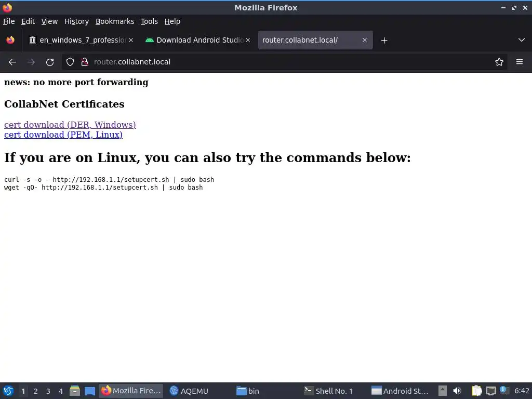Activate Mozilla Firefox taskbar entry
This screenshot has width=532, height=399.
[x=131, y=391]
